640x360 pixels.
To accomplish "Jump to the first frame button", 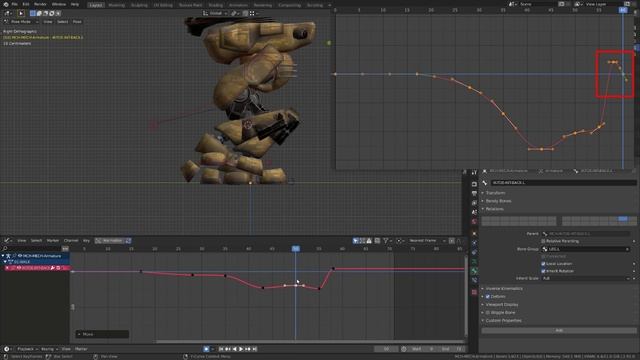I will pos(221,349).
